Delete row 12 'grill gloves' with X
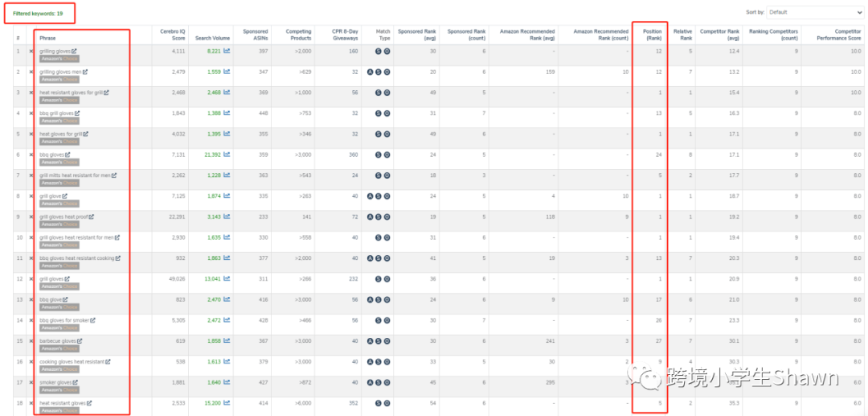 pyautogui.click(x=31, y=278)
